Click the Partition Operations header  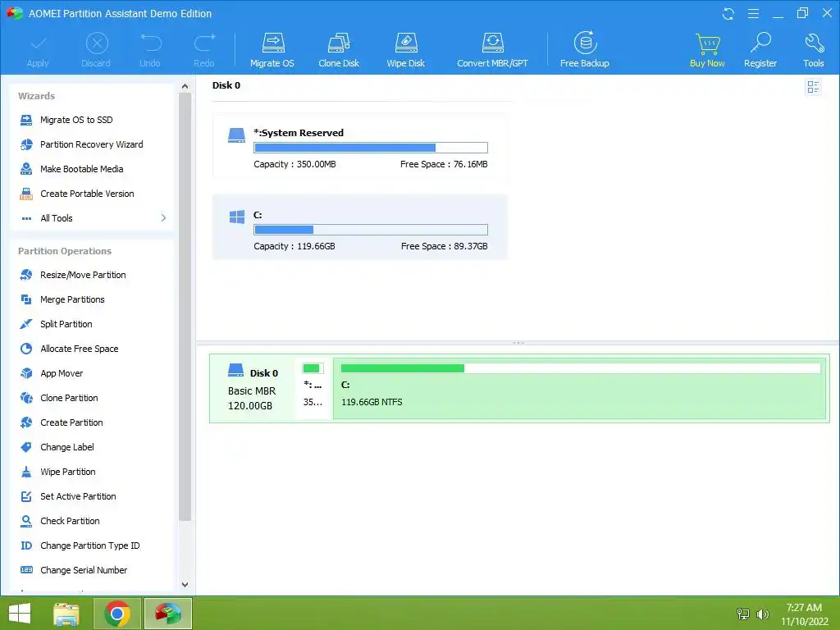[65, 251]
